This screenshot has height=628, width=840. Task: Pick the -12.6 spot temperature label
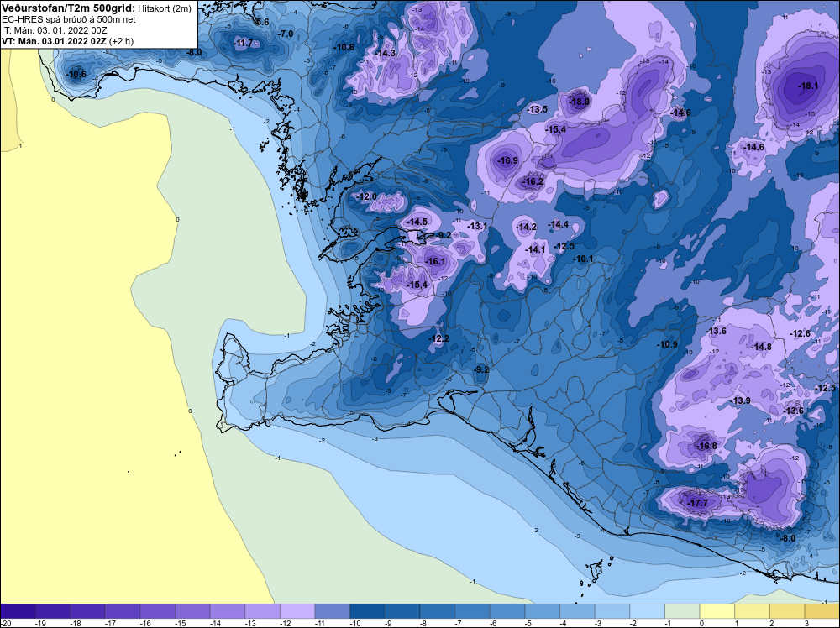[801, 333]
